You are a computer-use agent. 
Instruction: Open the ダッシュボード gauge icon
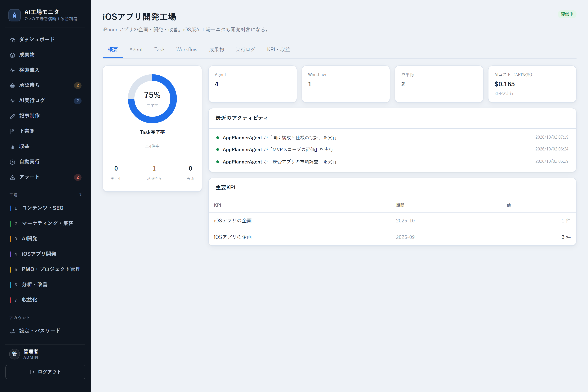pyautogui.click(x=12, y=40)
